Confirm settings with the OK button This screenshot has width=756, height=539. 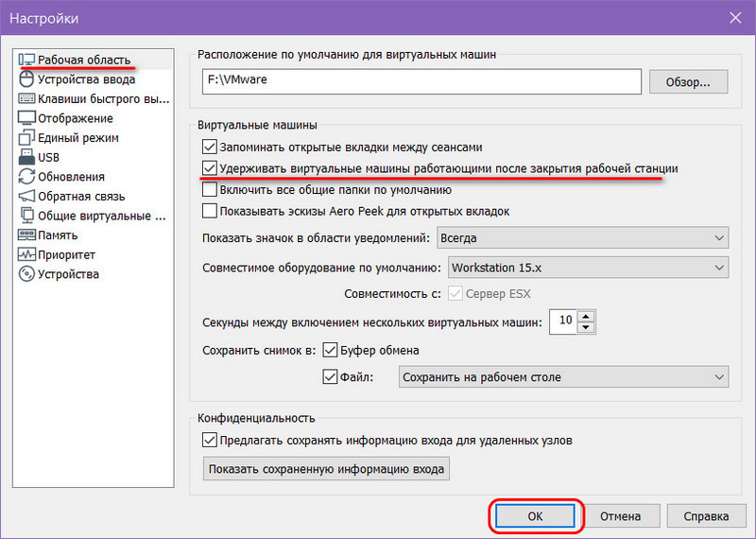tap(535, 516)
